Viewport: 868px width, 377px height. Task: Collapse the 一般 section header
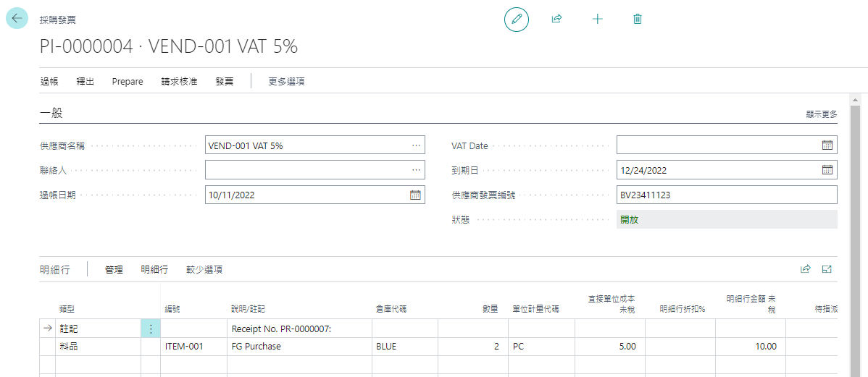click(51, 114)
